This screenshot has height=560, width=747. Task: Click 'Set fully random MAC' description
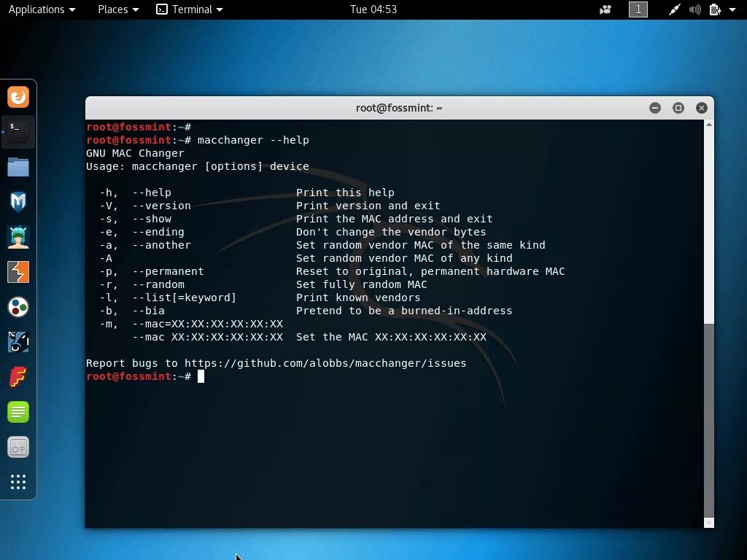coord(362,284)
